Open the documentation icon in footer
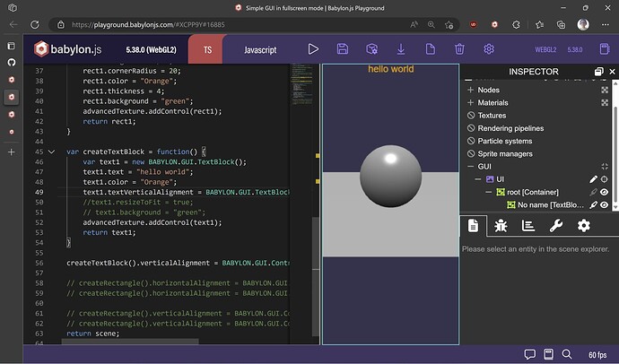 pyautogui.click(x=548, y=354)
